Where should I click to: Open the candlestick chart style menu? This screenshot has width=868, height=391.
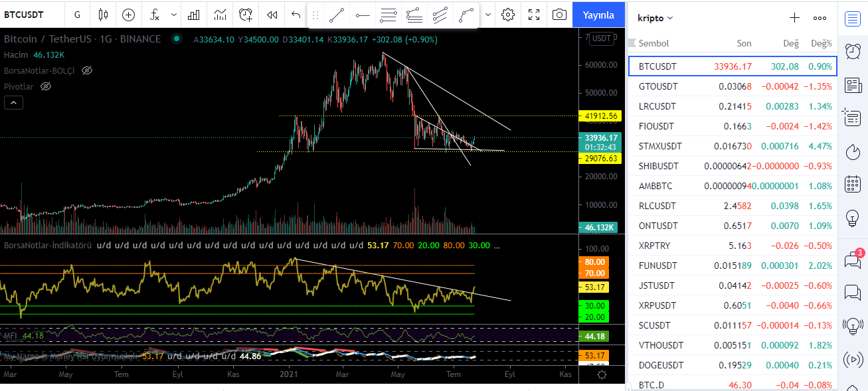click(x=102, y=14)
